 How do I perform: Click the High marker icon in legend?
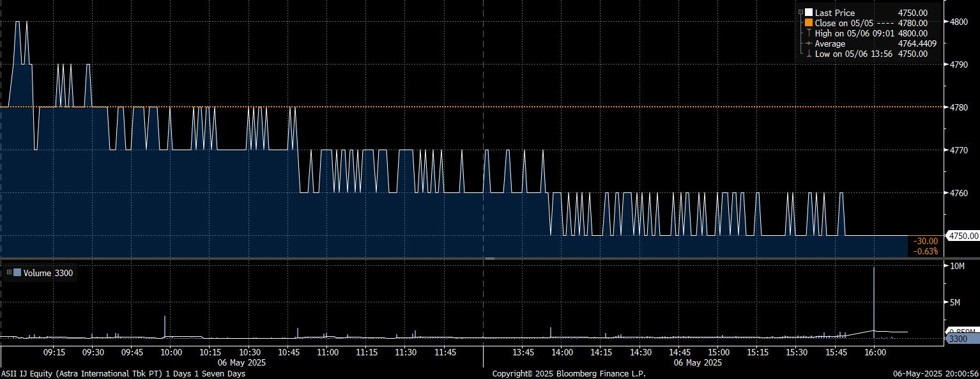pyautogui.click(x=809, y=33)
